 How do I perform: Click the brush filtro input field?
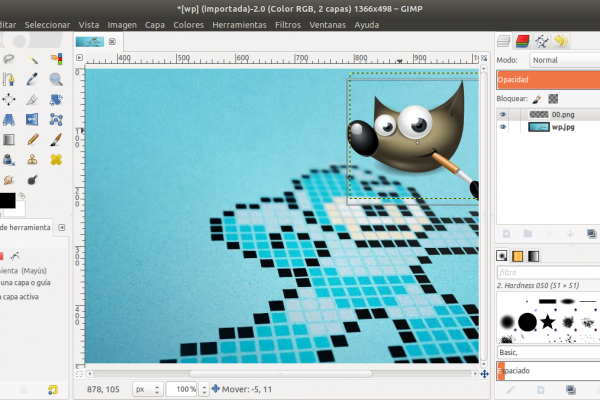(x=548, y=273)
